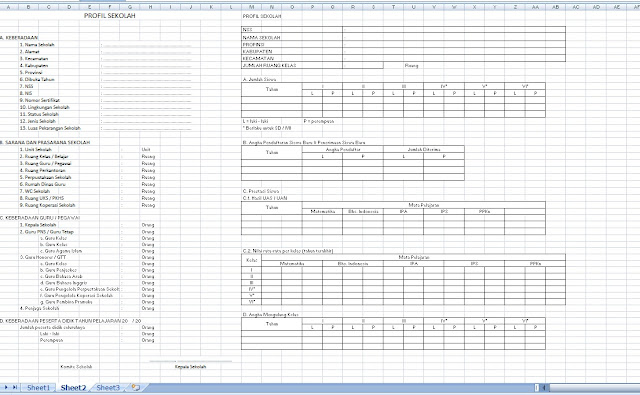Click the '13. Luas Pekarangan Sekolah' cell
This screenshot has height=395, width=640.
[x=50, y=128]
